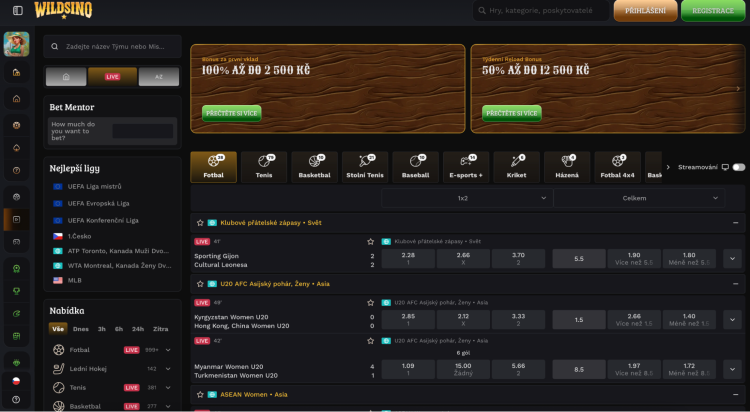Open UEFA Liga mistrů league
This screenshot has width=750, height=412.
click(94, 187)
